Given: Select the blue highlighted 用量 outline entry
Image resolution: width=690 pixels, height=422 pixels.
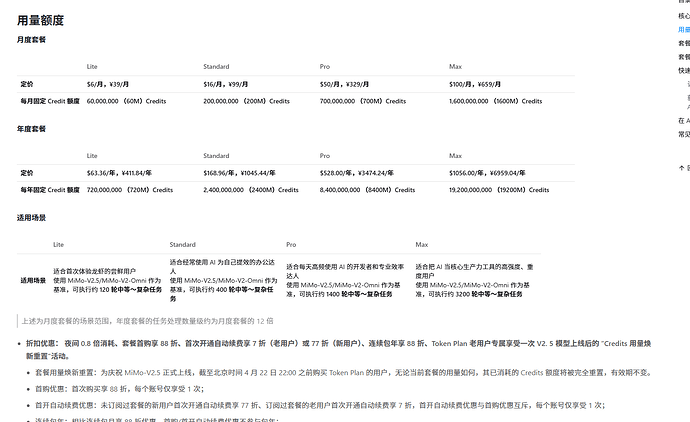Looking at the screenshot, I should (x=684, y=29).
